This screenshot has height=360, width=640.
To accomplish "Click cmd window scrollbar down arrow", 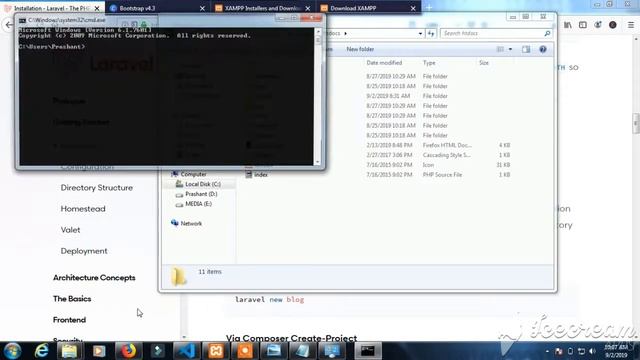I will click(318, 162).
